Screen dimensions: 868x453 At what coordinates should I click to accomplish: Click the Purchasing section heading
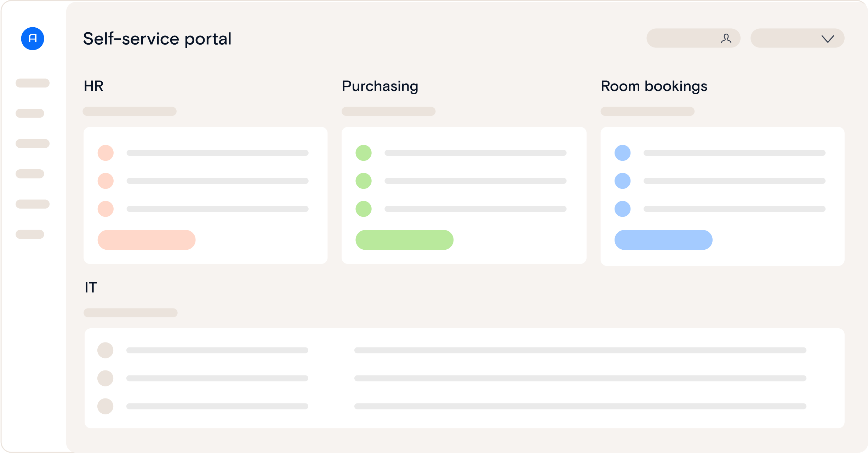380,86
